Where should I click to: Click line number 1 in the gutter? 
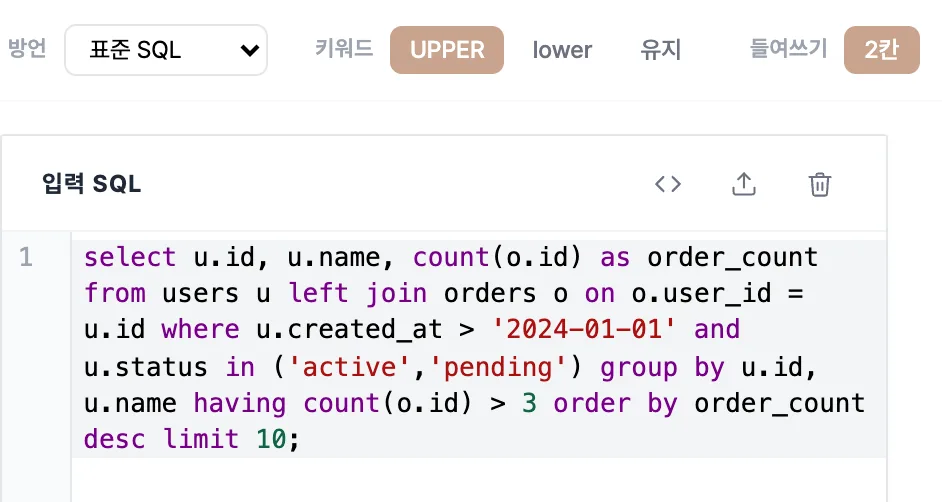coord(26,257)
